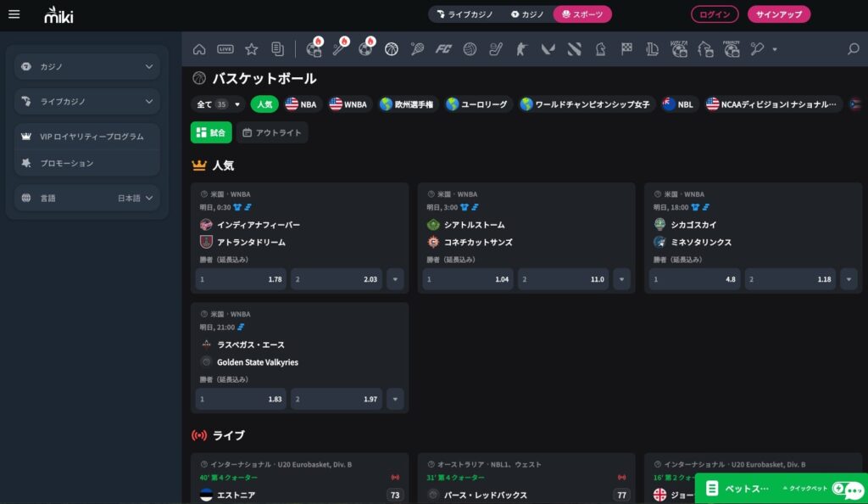Select the tennis racket sport icon
The width and height of the screenshot is (868, 504).
point(417,49)
